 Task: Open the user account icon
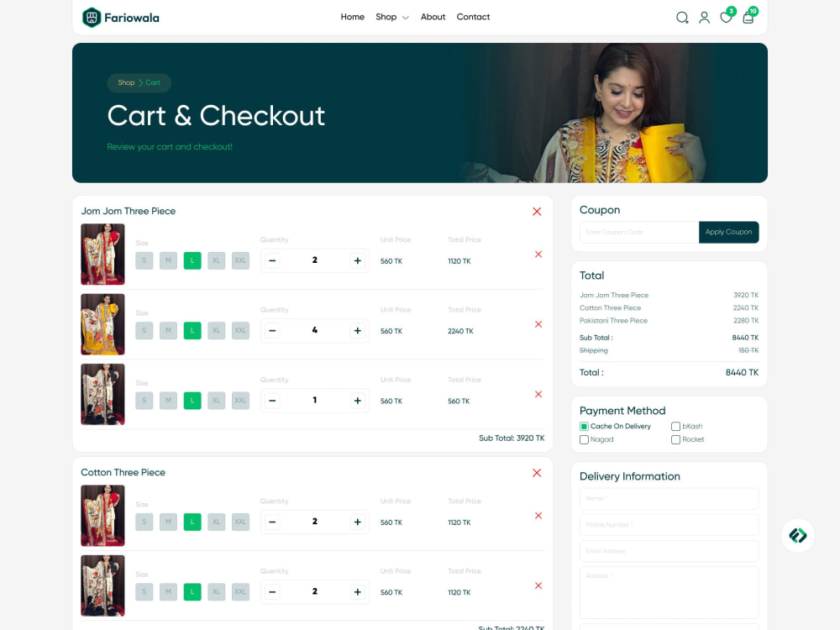[x=705, y=18]
